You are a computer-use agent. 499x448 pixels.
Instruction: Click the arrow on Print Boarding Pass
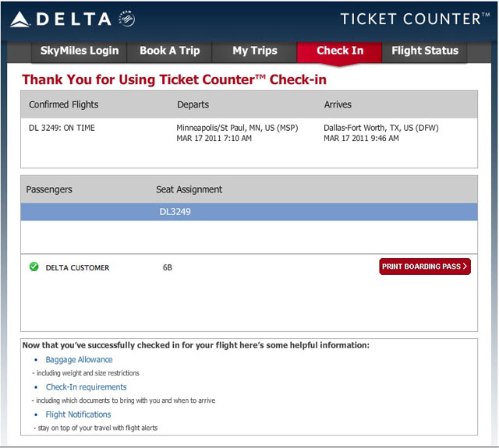click(x=465, y=266)
